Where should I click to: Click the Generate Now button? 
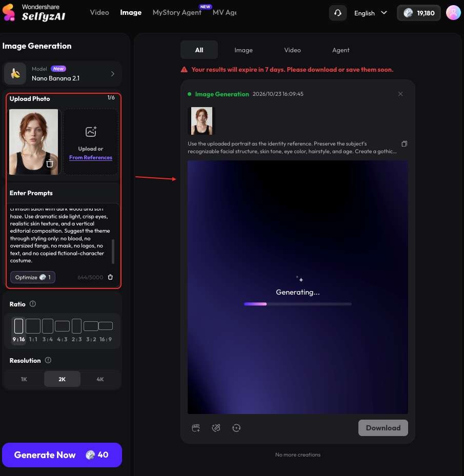click(x=62, y=455)
